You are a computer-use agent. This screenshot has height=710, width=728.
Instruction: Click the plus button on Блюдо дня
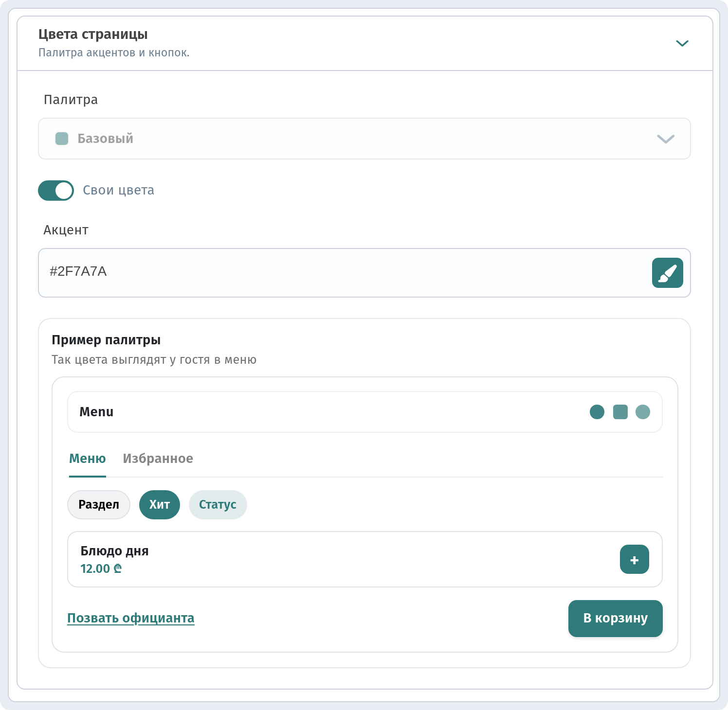click(634, 559)
